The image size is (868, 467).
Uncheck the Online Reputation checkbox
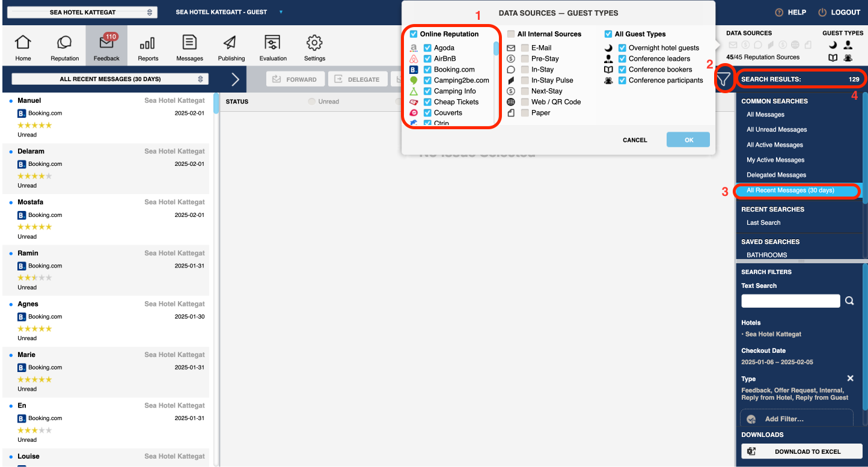pyautogui.click(x=414, y=34)
